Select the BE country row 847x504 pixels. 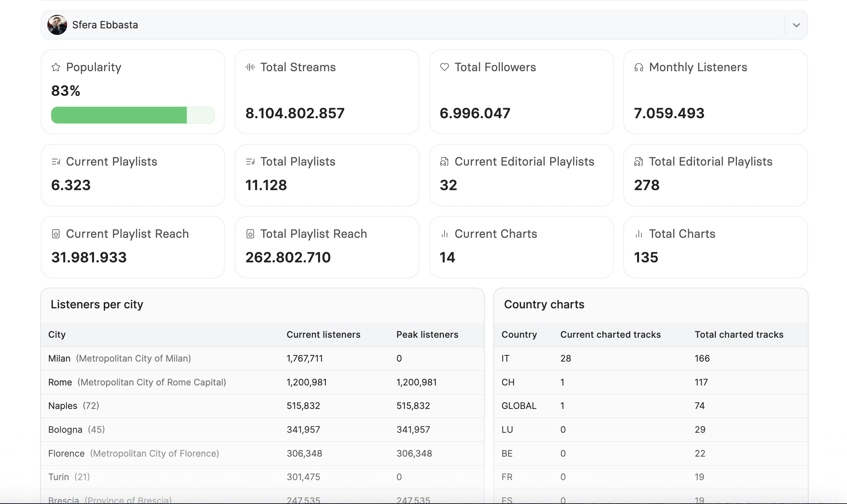tap(651, 454)
